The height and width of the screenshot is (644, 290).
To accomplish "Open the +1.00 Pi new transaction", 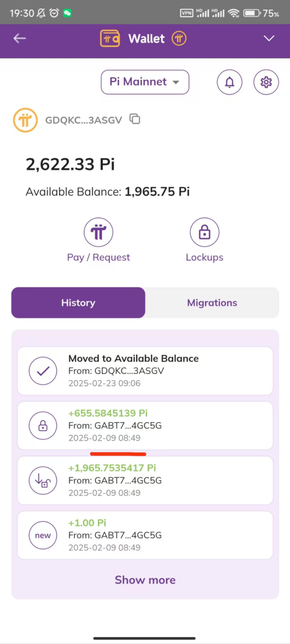I will click(145, 535).
